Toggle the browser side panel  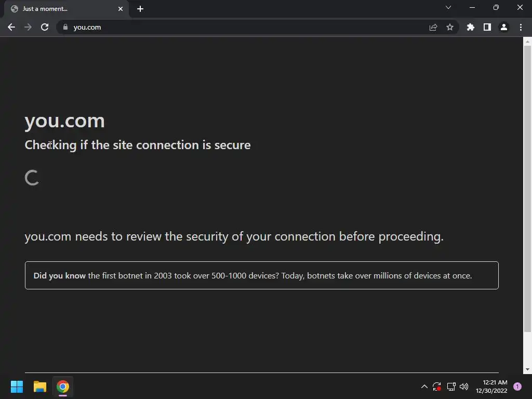[x=487, y=28]
